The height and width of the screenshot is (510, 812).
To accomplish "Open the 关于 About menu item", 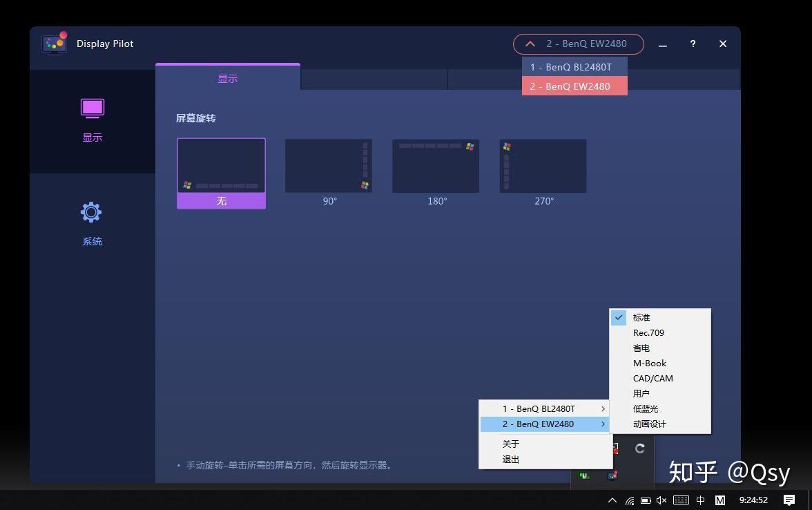I will [x=510, y=444].
